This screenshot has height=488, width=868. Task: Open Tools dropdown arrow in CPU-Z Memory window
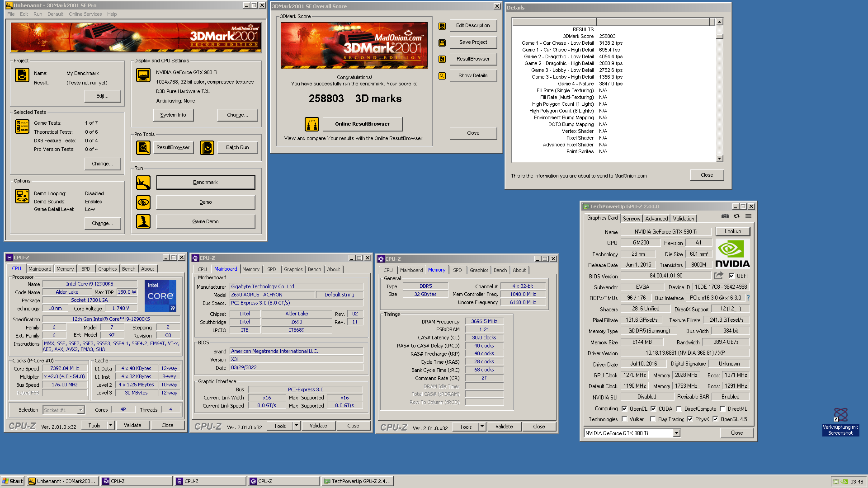(482, 427)
